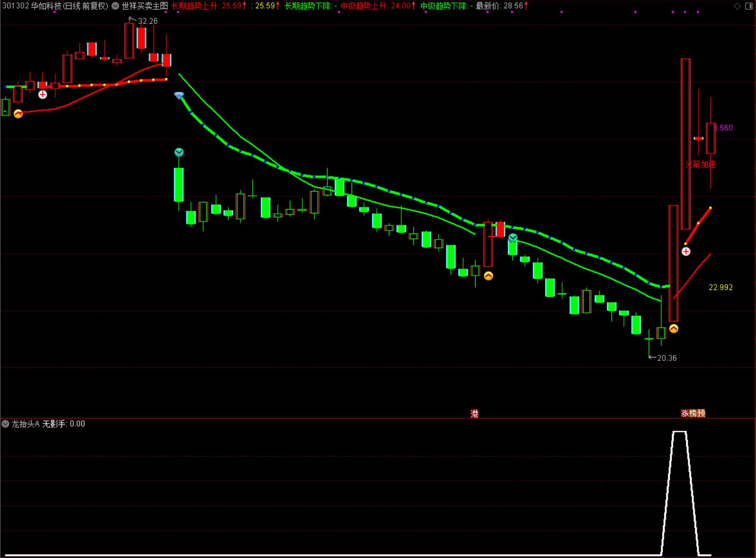Open the 龙抬头A sub-indicator dropdown chevron
756x558 pixels.
(5, 424)
